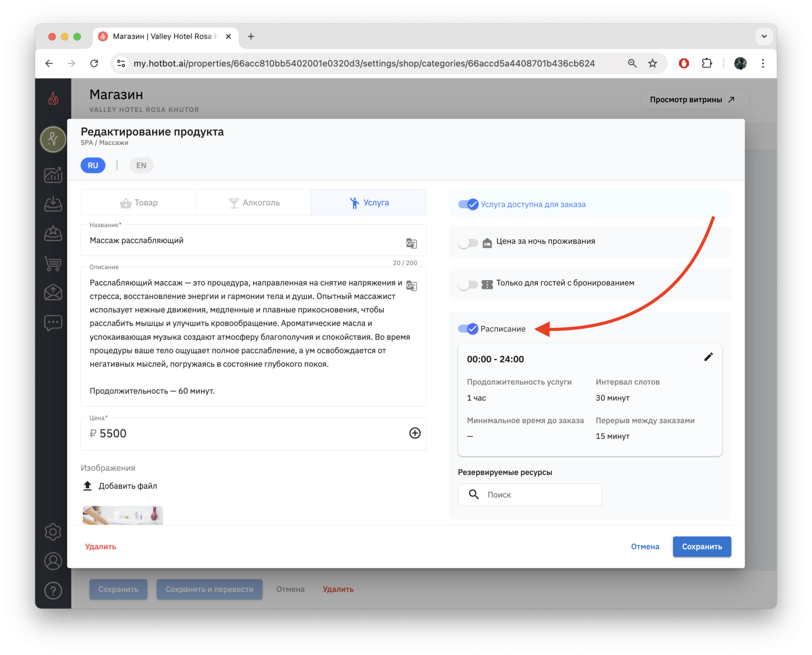Click the plus circle icon next to price
The height and width of the screenshot is (655, 812).
(415, 433)
